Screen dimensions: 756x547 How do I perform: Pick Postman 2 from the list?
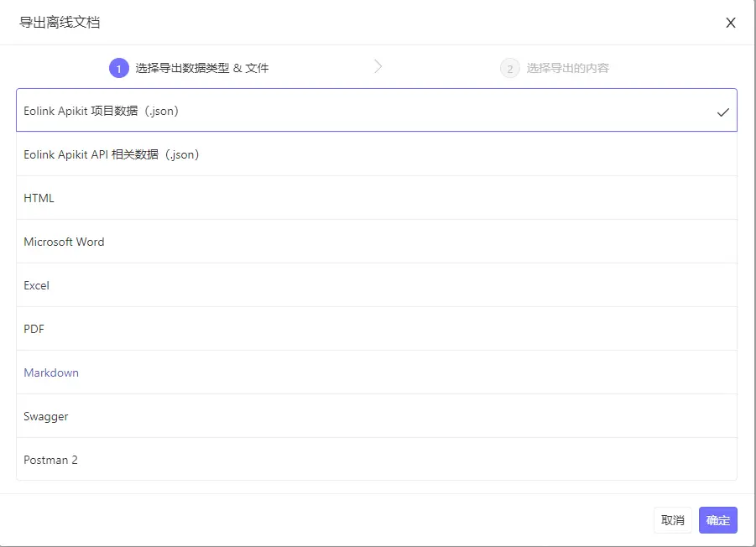[x=51, y=460]
